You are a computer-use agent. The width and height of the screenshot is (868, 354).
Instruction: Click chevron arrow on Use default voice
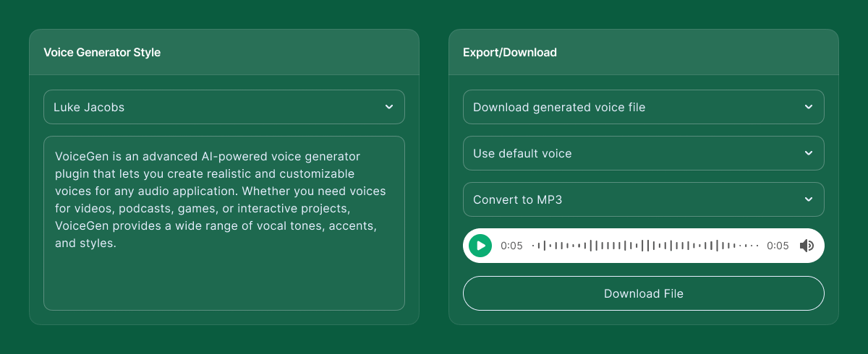[809, 153]
